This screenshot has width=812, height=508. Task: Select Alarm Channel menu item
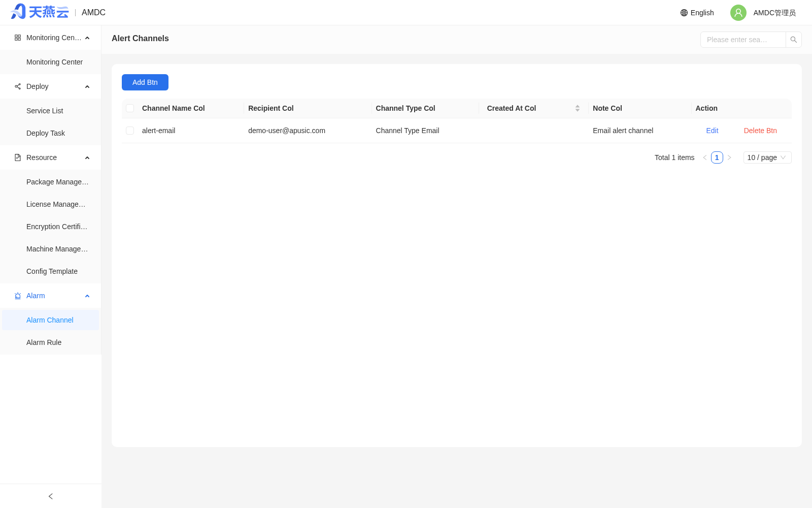point(51,320)
